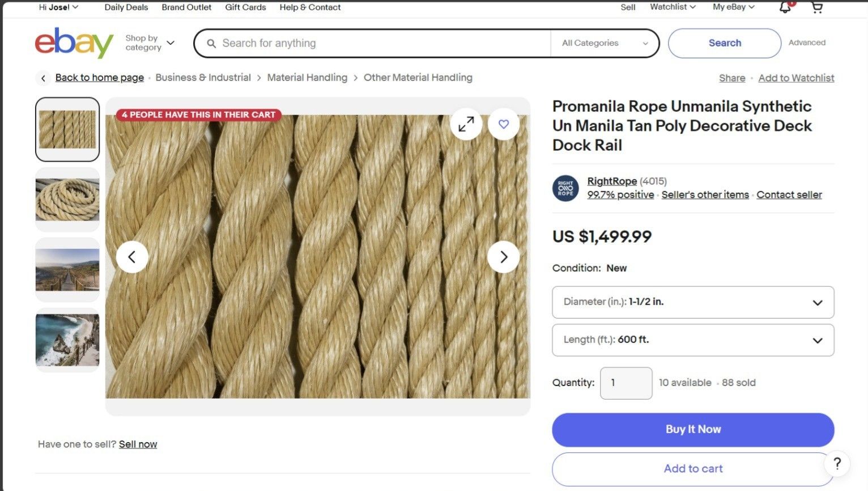Click the Add to cart button

(693, 469)
